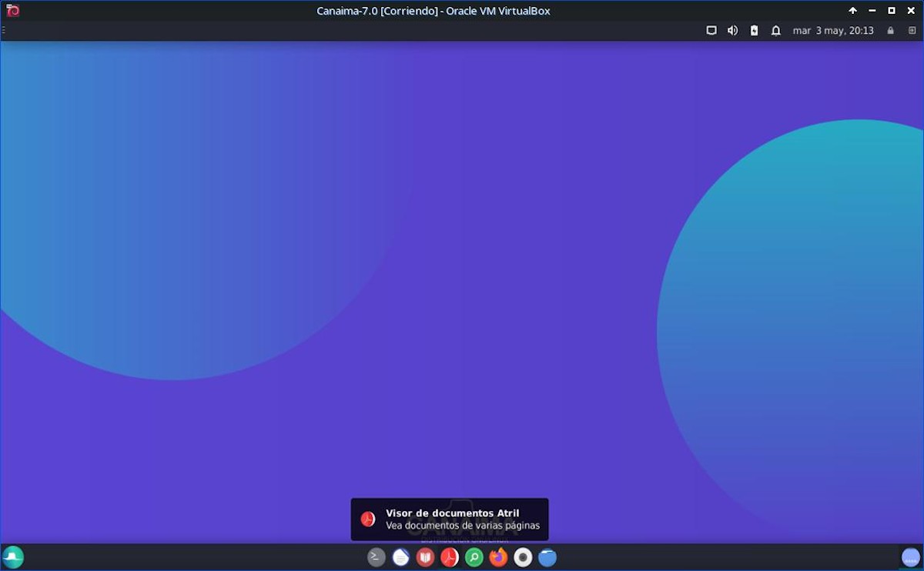Open the red book reader app
Image resolution: width=924 pixels, height=571 pixels.
click(425, 557)
